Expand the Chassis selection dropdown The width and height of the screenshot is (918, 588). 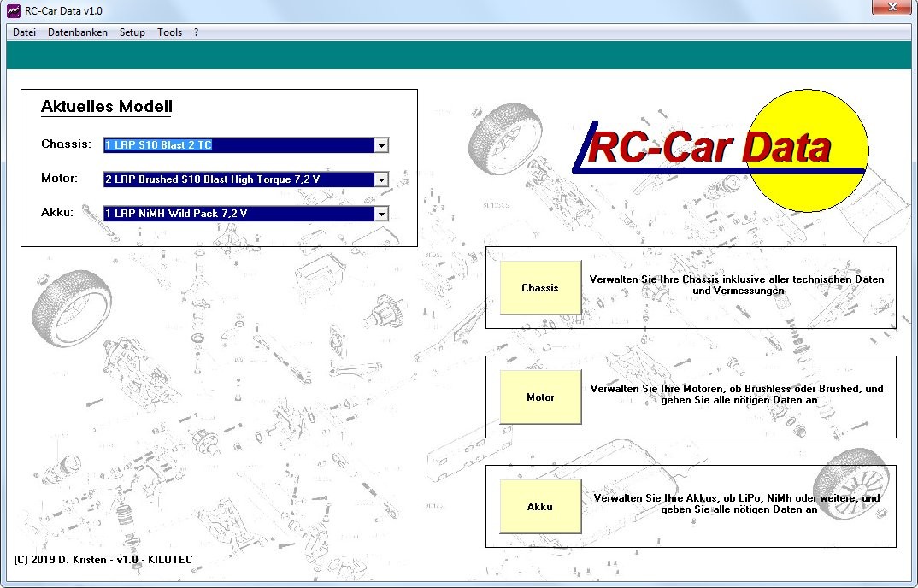coord(381,145)
